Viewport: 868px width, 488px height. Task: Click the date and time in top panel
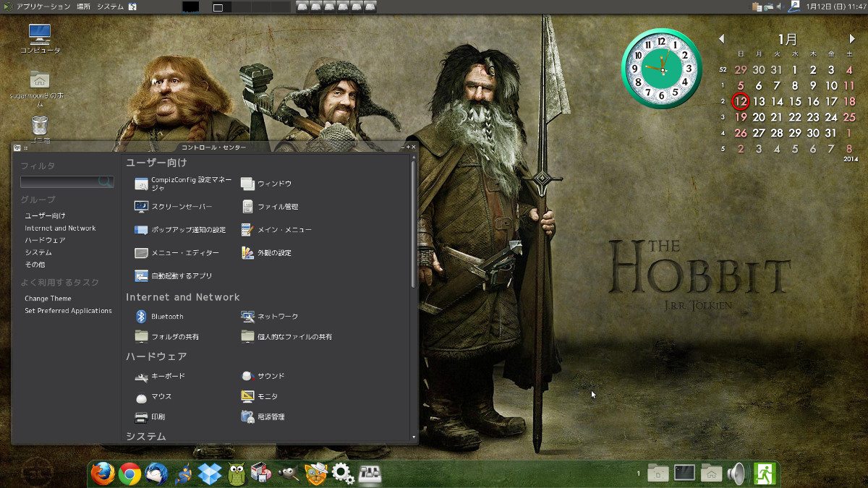(x=835, y=7)
